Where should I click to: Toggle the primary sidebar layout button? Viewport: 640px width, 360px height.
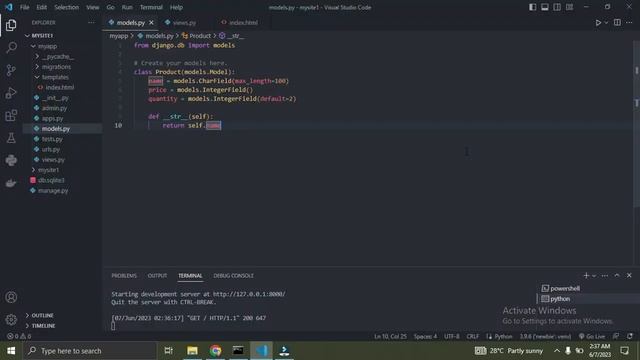tap(532, 7)
